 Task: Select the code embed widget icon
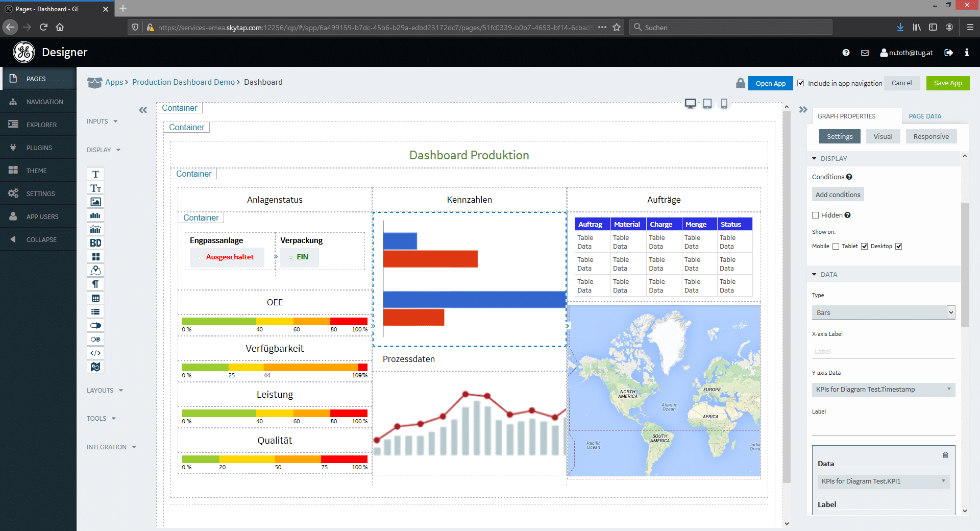[x=95, y=353]
